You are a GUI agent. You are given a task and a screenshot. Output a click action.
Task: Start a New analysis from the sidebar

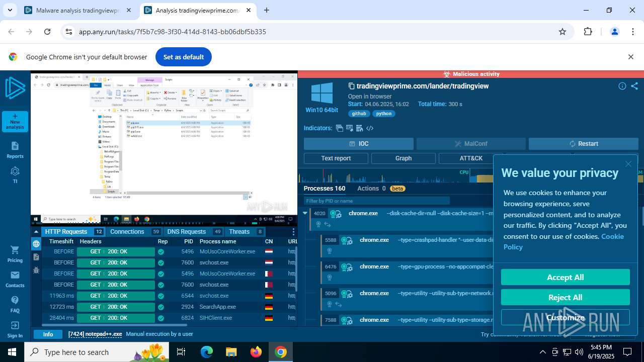pos(15,121)
